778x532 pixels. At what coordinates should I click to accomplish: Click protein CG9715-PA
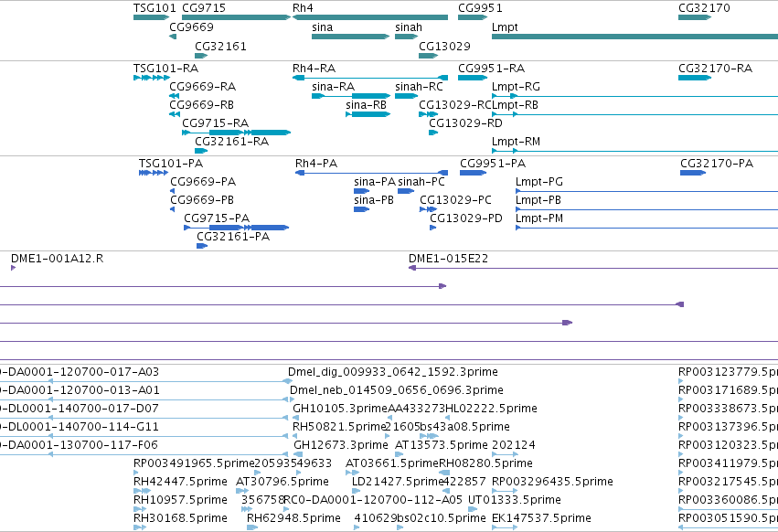click(217, 218)
